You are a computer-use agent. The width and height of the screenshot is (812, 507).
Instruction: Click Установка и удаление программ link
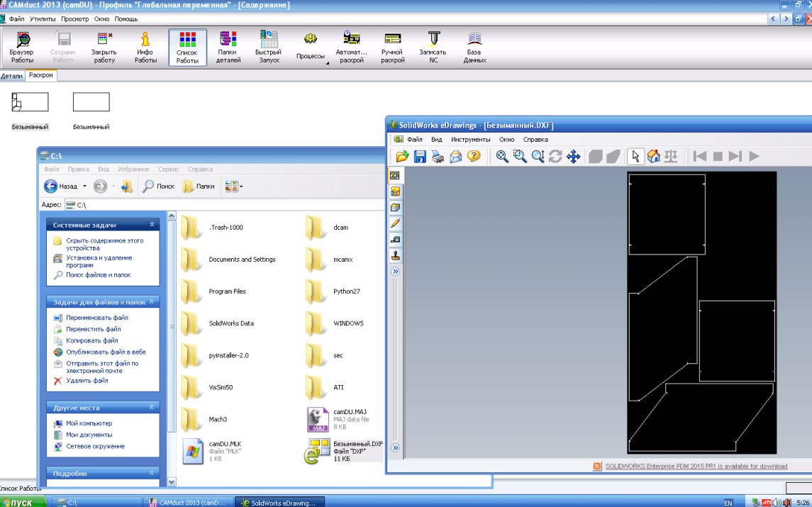pos(99,261)
